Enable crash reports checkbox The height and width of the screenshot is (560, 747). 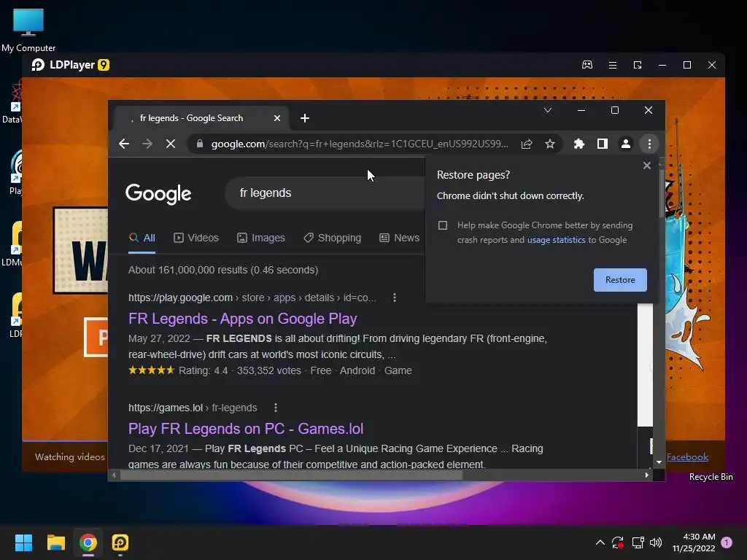443,225
